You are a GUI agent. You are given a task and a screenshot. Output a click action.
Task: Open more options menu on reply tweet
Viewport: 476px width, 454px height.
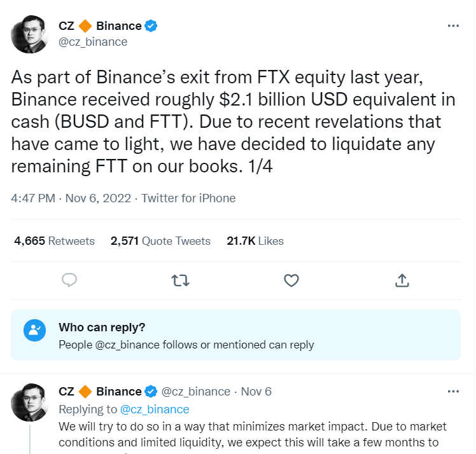point(453,392)
